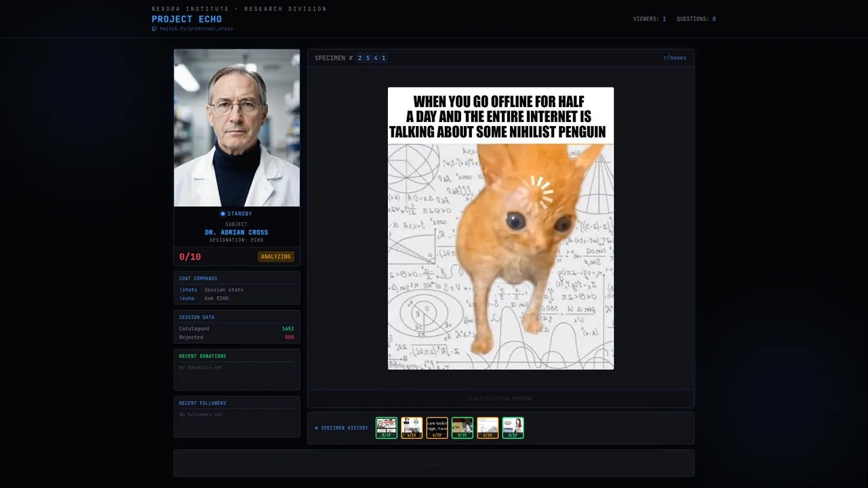Click the SESSION DATA heading
Viewport: 868px width, 488px height.
click(197, 317)
